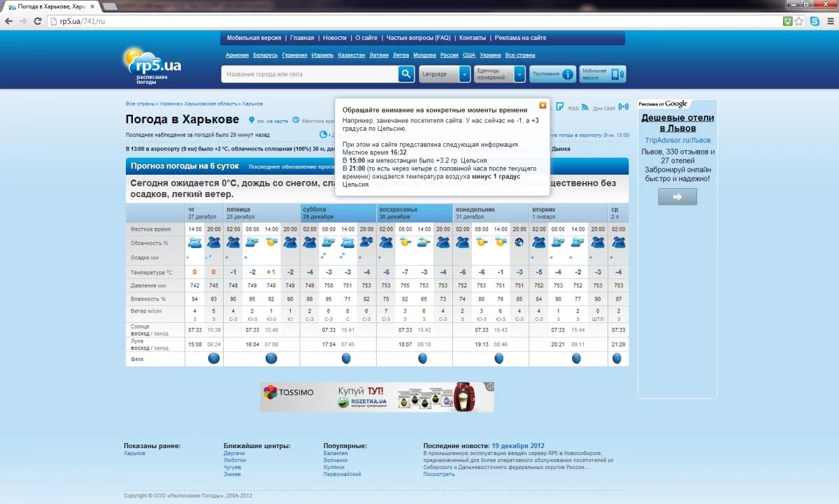Image resolution: width=839 pixels, height=504 pixels.
Task: Click the moon phase icon under вторник
Action: (x=576, y=359)
